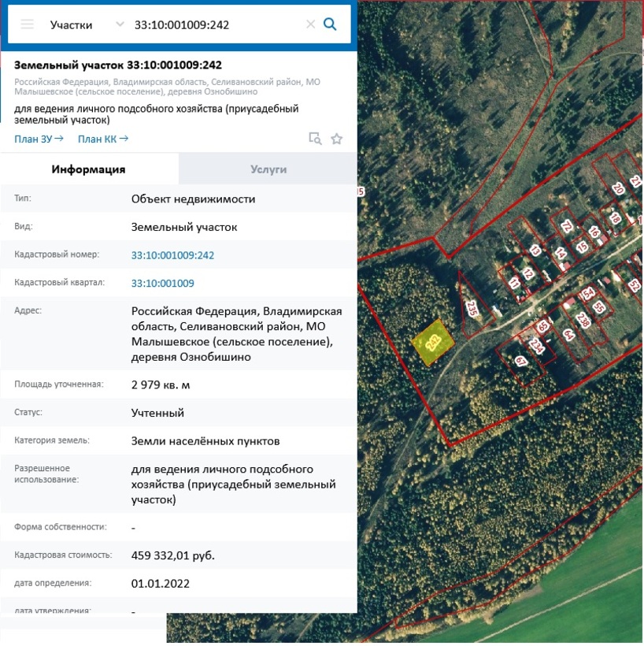Click parcel 238 label on map

tap(583, 320)
